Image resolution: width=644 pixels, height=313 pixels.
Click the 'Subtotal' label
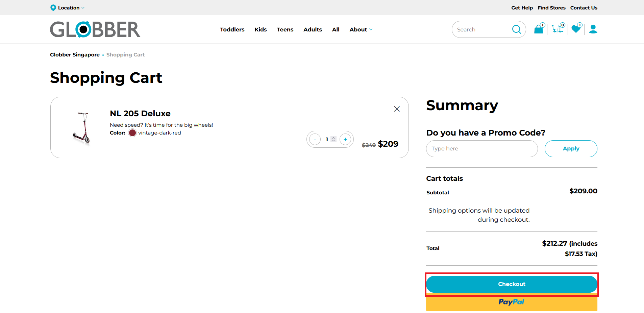pyautogui.click(x=438, y=193)
